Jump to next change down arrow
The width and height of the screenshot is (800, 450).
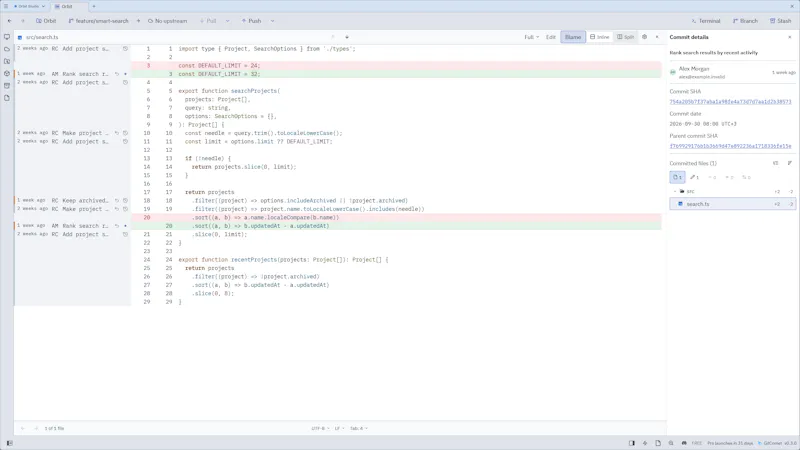pyautogui.click(x=347, y=37)
